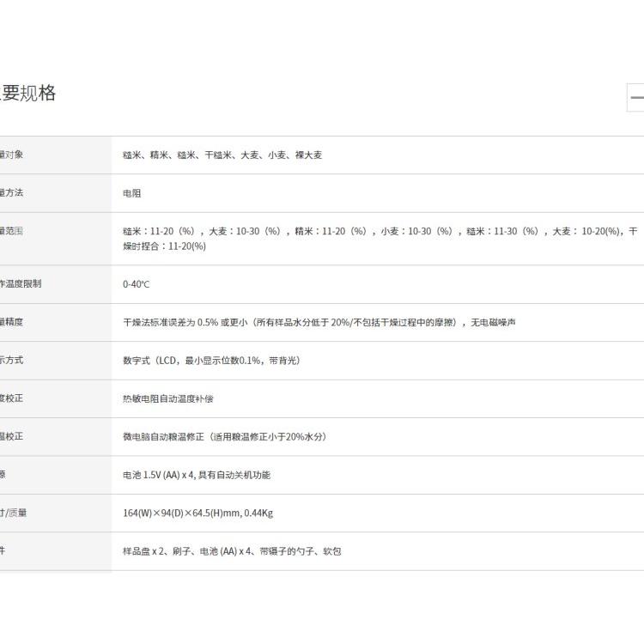Collapse the 主要规格 section with minus button
The width and height of the screenshot is (644, 644).
tap(635, 97)
